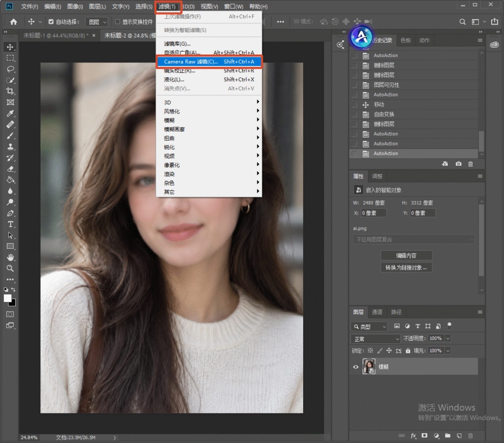The width and height of the screenshot is (504, 443).
Task: Select the Frame tool
Action: (10, 102)
